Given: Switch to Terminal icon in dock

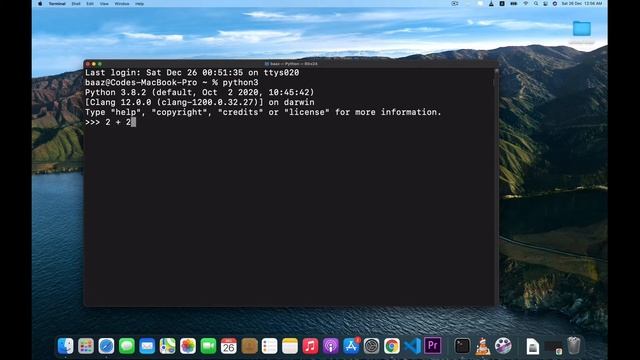Looking at the screenshot, I should (462, 346).
